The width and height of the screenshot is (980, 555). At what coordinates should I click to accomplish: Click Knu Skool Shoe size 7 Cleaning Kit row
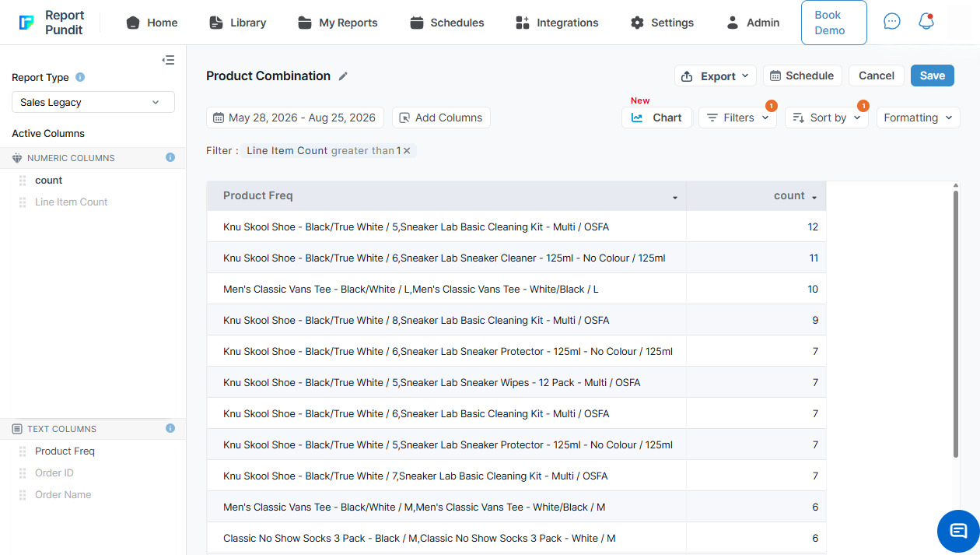pyautogui.click(x=516, y=476)
